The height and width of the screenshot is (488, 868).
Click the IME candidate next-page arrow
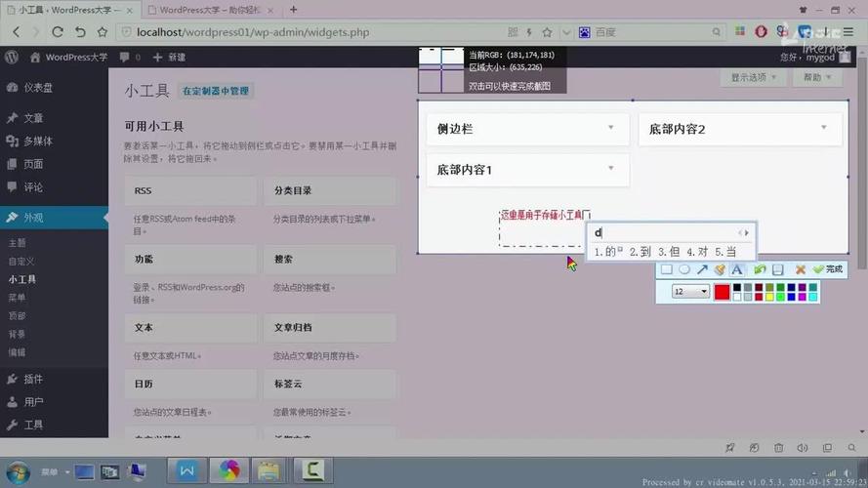coord(747,233)
